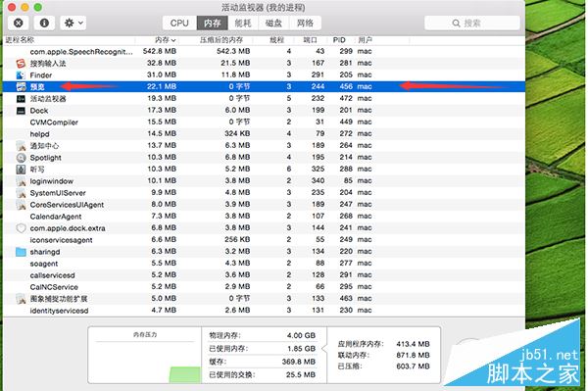Screen dimensions: 588x391
Task: Select the callservicesd process row
Action: [x=264, y=275]
